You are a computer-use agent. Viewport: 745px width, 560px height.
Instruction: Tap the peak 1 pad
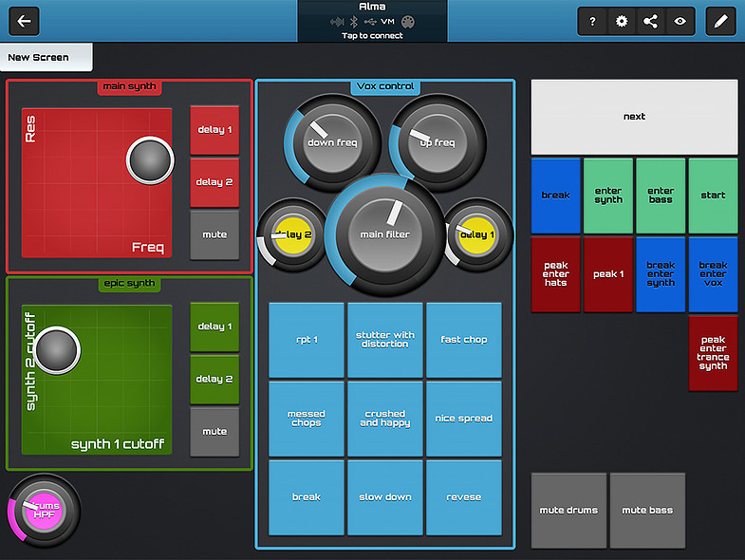[608, 274]
